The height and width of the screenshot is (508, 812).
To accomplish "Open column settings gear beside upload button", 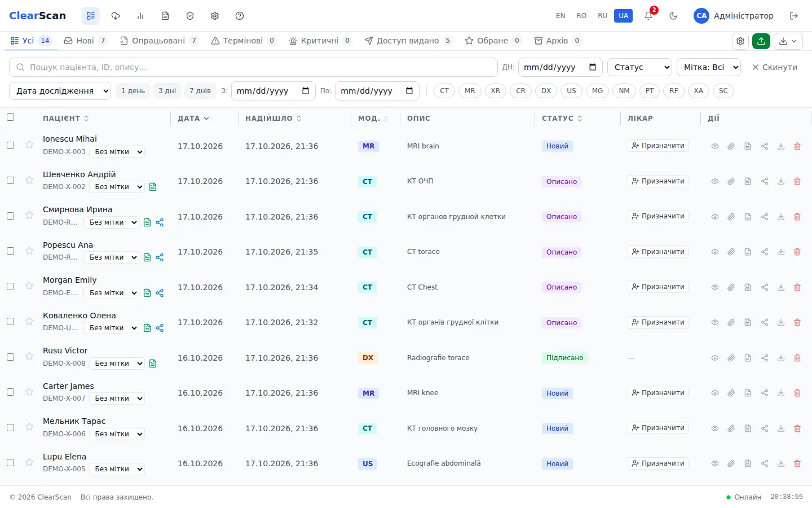I will [740, 41].
